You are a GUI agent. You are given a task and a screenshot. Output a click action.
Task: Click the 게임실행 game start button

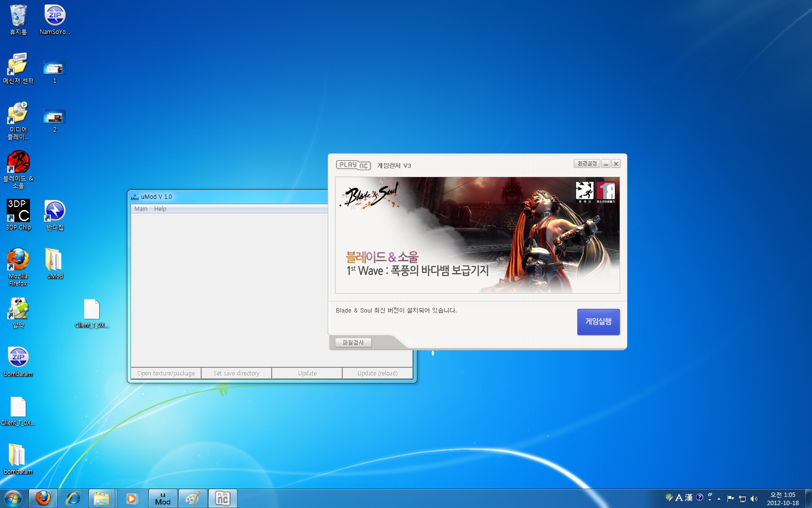point(598,322)
